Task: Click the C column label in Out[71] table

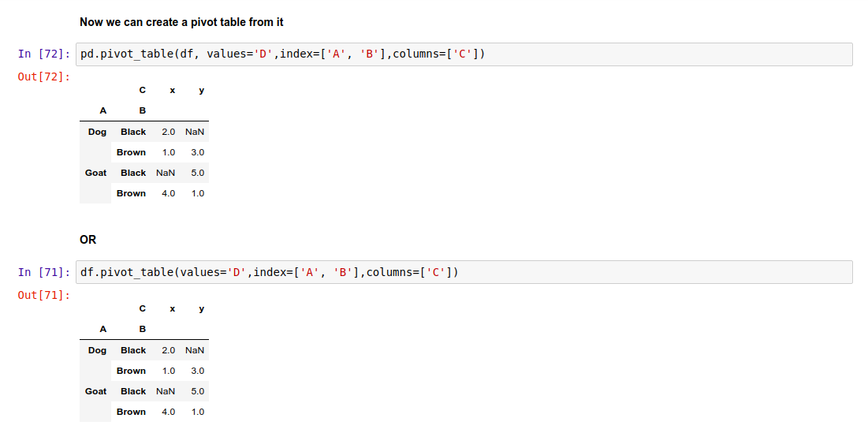Action: click(142, 308)
